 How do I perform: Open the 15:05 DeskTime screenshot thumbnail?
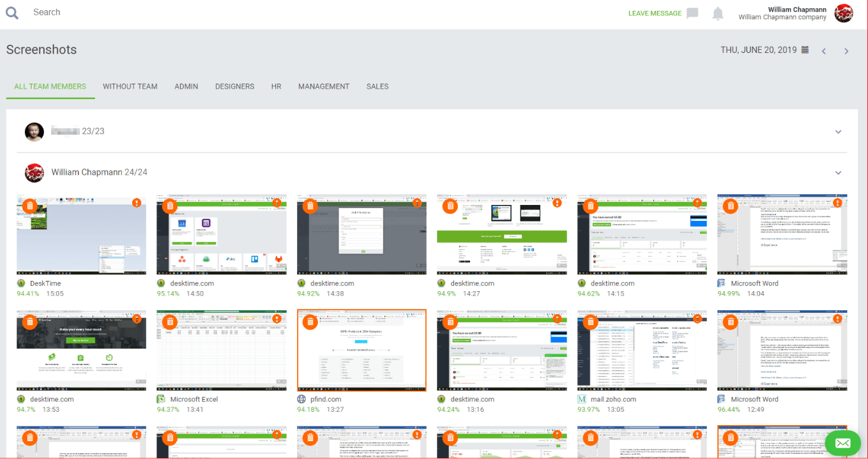(81, 235)
